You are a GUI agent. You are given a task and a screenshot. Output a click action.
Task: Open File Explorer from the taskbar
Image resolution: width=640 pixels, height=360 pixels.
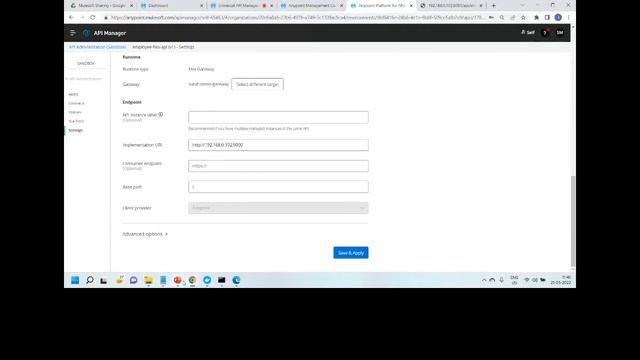coord(148,280)
